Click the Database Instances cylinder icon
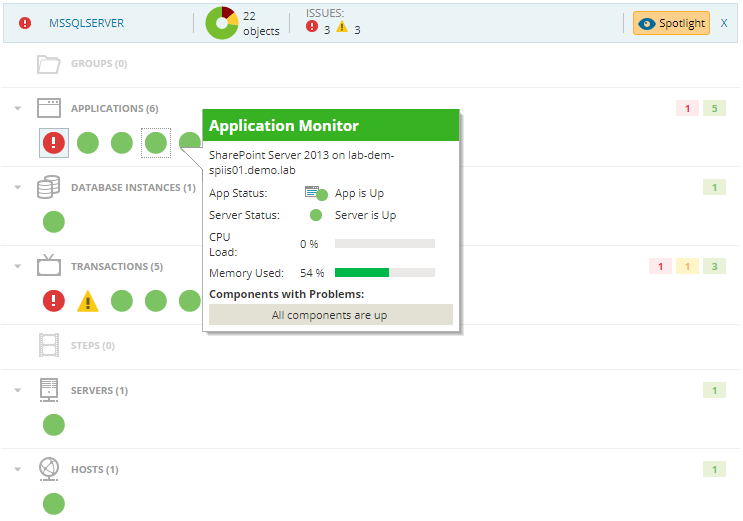743x521 pixels. point(49,187)
